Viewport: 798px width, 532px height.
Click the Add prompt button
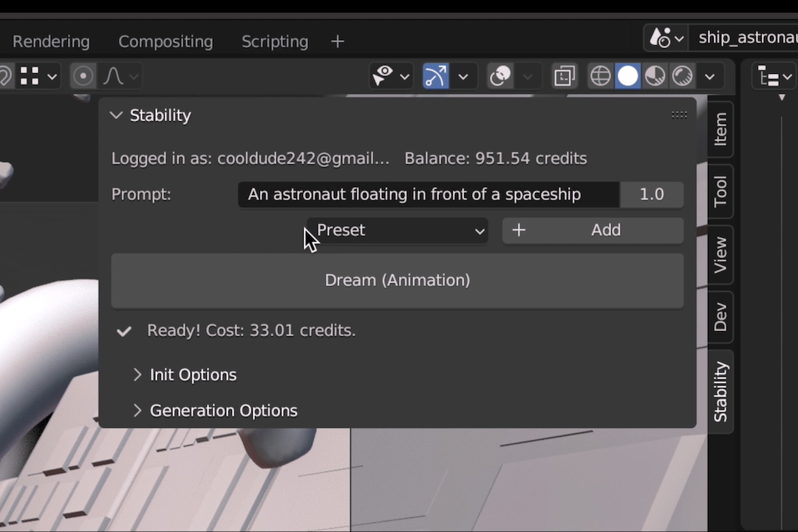click(x=593, y=230)
